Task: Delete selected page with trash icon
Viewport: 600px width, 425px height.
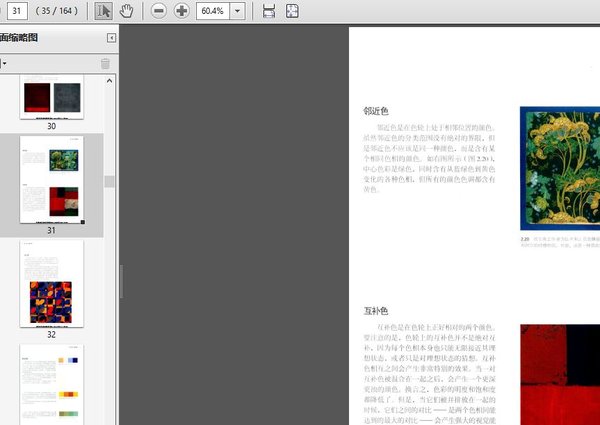Action: click(x=105, y=64)
